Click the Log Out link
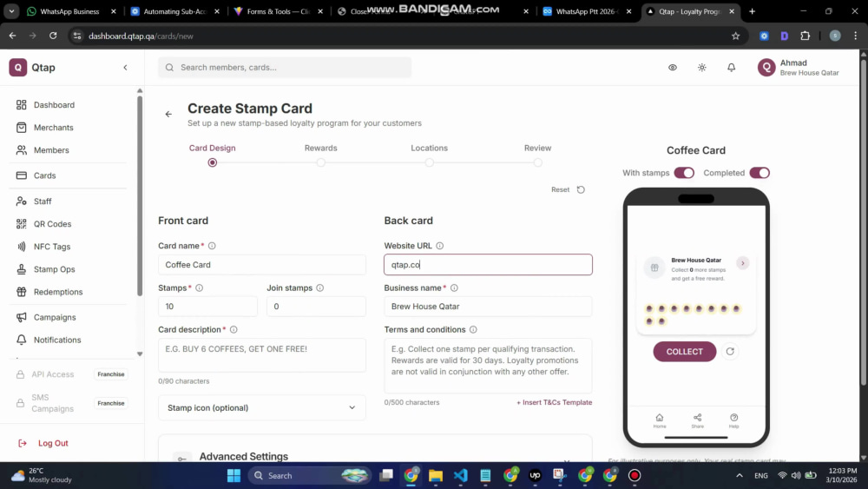This screenshot has width=868, height=489. coord(43,443)
